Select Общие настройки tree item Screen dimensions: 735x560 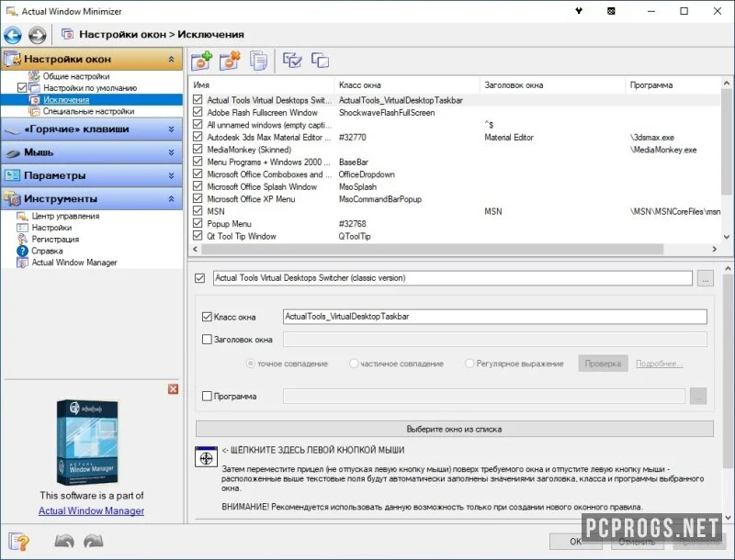click(76, 76)
